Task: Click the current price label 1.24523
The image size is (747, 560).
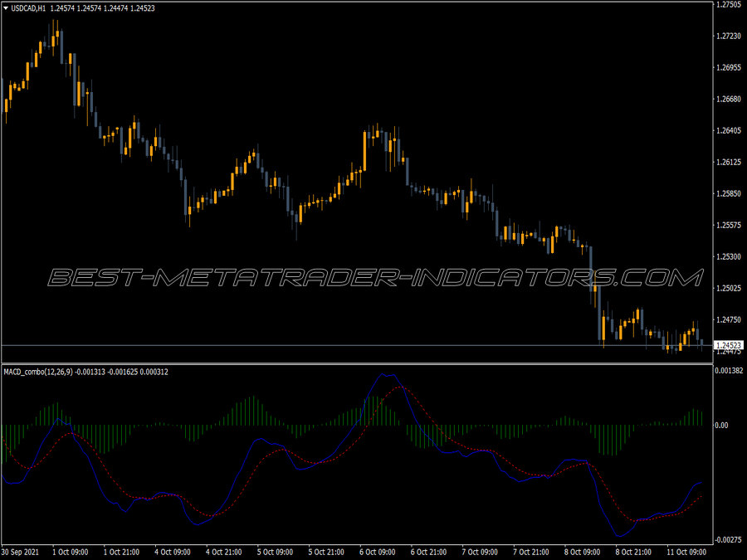Action: 729,345
